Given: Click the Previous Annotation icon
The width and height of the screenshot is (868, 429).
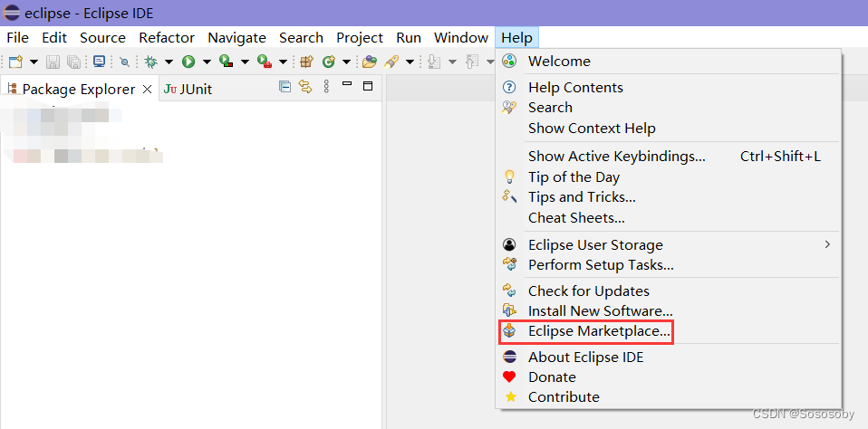Looking at the screenshot, I should [472, 62].
